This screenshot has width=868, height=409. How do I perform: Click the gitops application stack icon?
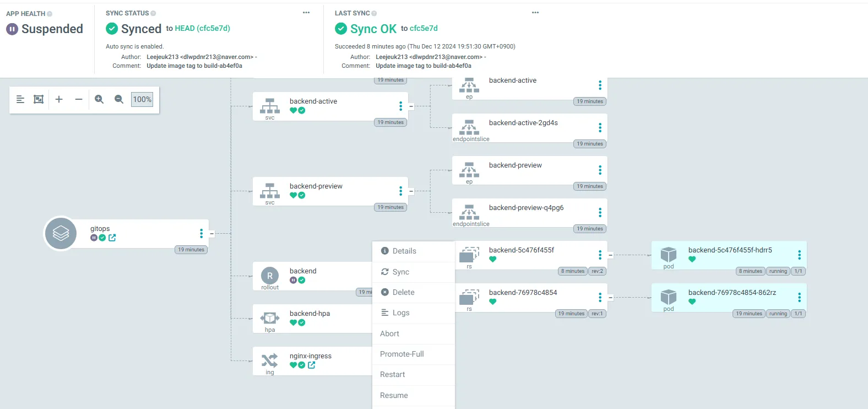tap(61, 233)
